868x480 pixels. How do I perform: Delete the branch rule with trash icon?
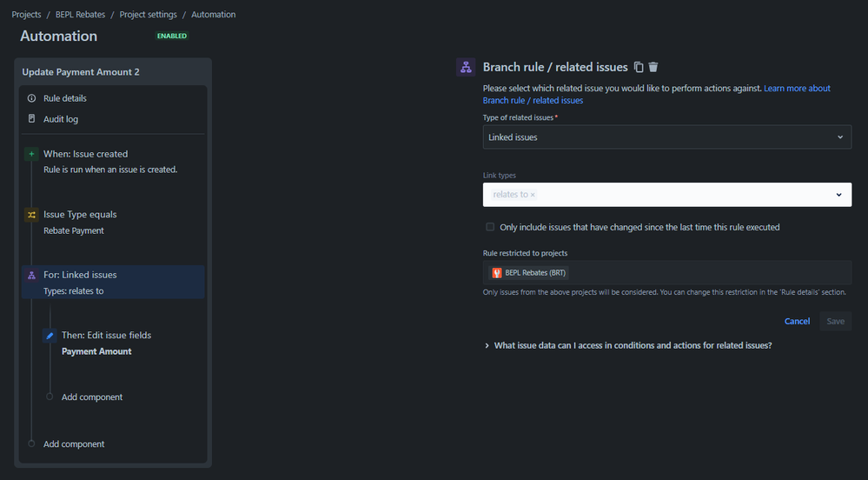coord(653,67)
